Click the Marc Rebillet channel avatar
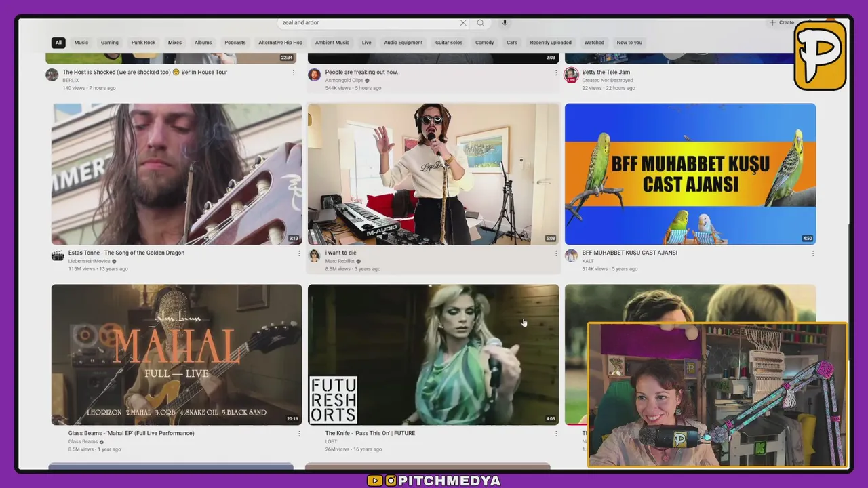The image size is (868, 488). click(314, 256)
